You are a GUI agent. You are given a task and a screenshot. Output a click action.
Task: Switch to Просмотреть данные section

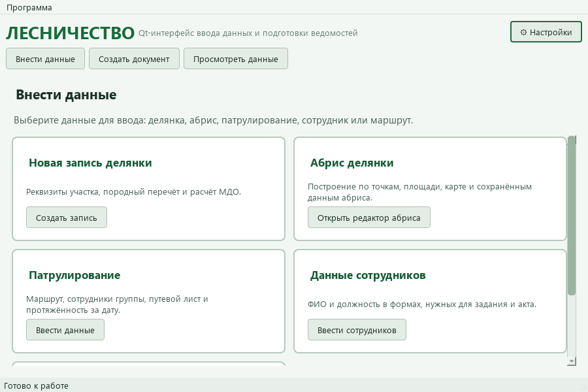(x=235, y=59)
